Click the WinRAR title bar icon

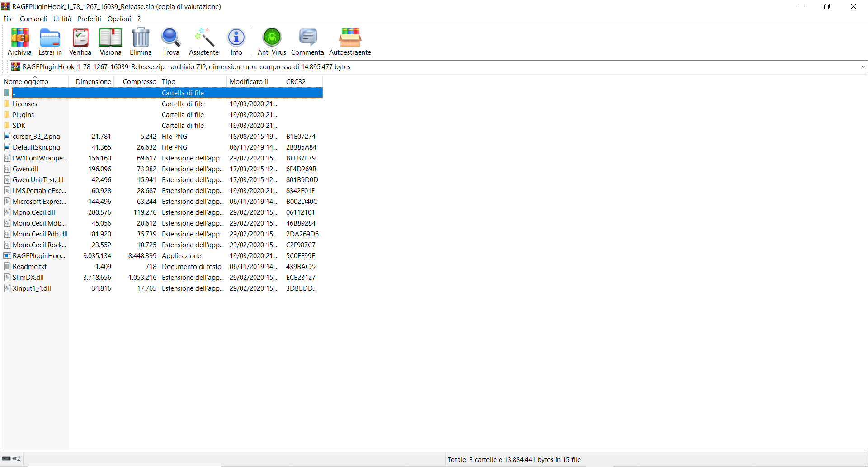click(x=5, y=6)
